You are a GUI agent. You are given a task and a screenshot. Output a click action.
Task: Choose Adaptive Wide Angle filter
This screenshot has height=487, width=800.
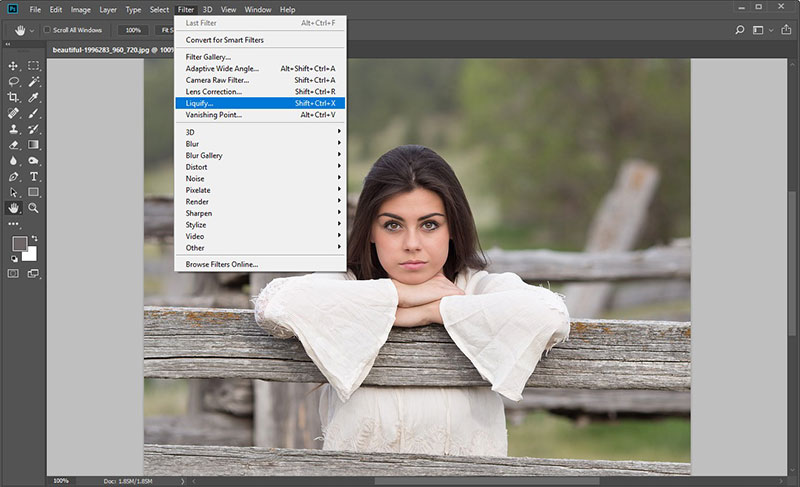(x=260, y=68)
